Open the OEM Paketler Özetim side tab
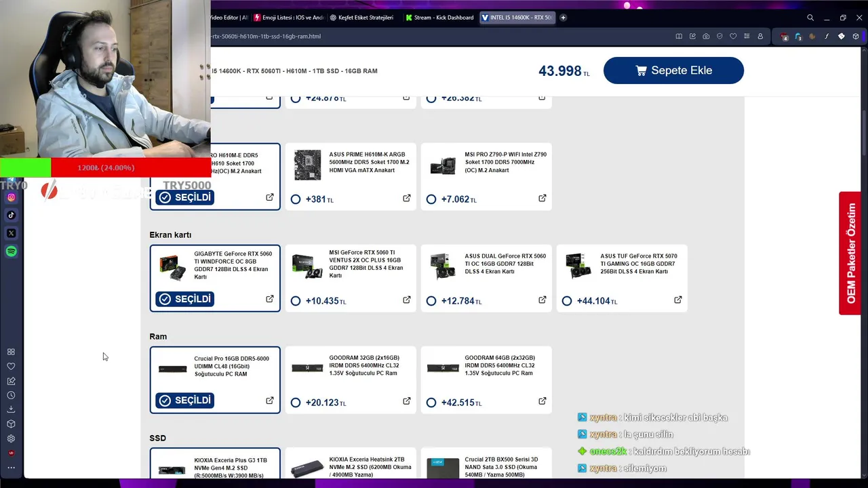Viewport: 868px width, 488px height. (850, 253)
